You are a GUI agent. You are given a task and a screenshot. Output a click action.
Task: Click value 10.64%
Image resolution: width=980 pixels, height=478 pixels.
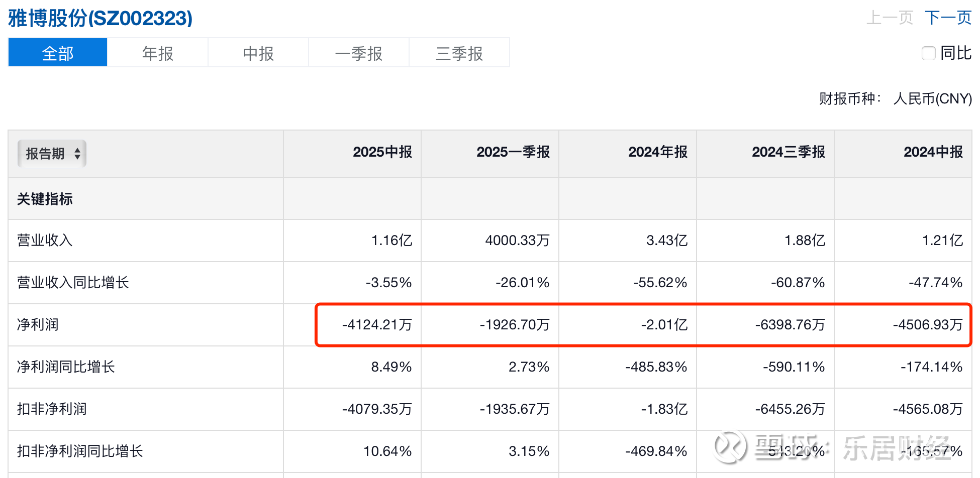click(387, 451)
